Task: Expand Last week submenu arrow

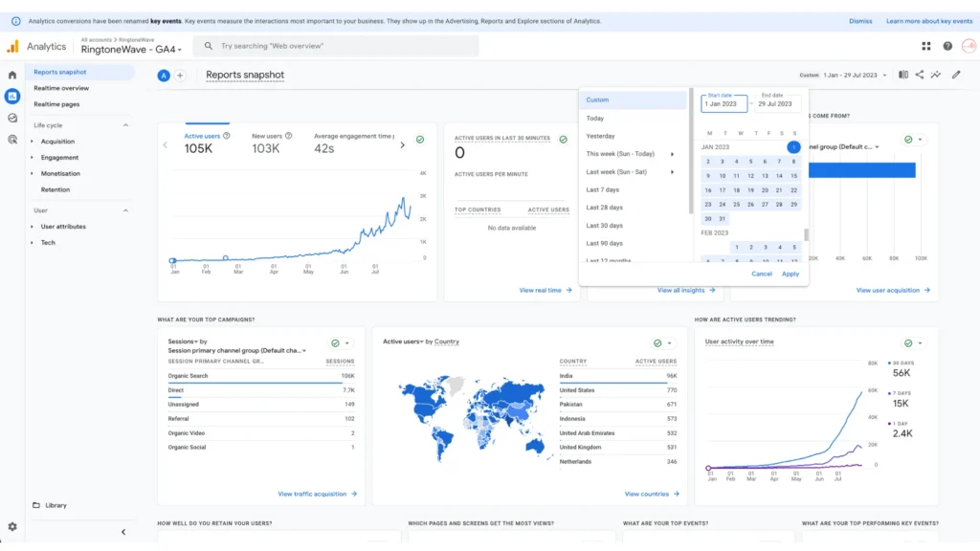Action: 673,172
